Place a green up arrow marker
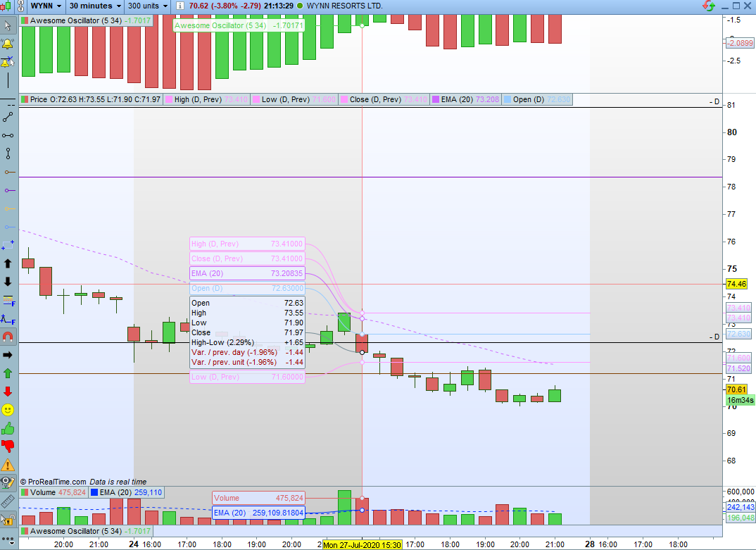Screen dimensions: 756x550 8,373
